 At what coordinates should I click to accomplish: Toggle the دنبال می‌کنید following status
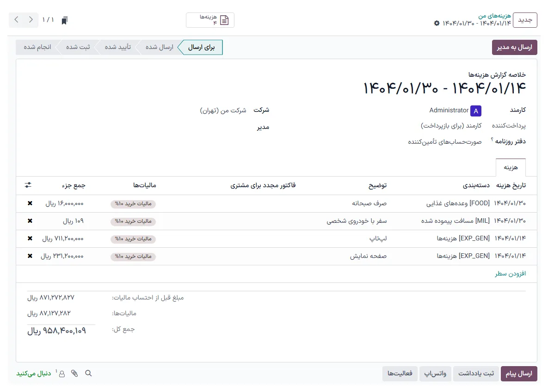pos(34,374)
